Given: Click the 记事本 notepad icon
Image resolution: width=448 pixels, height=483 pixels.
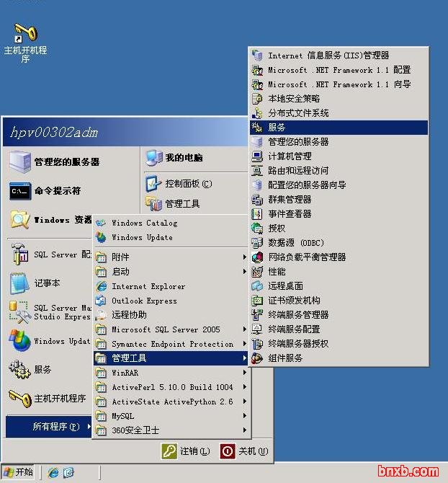Looking at the screenshot, I should [19, 283].
